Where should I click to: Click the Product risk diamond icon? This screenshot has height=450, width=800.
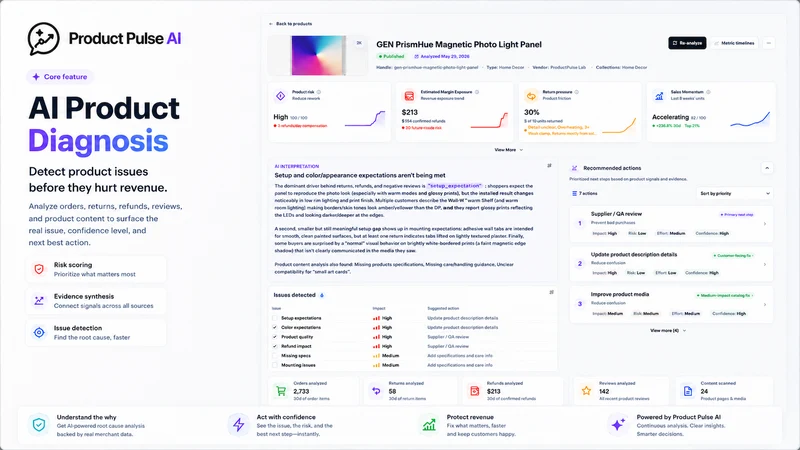click(x=281, y=95)
